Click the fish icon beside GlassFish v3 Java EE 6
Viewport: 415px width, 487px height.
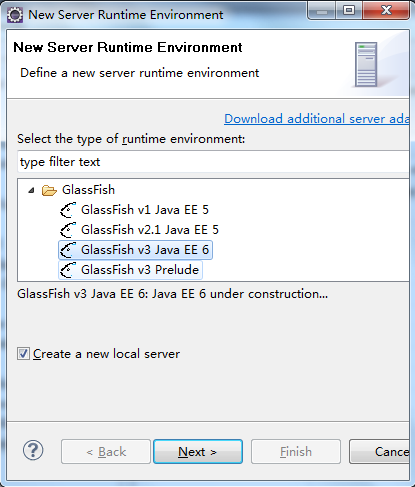click(68, 250)
